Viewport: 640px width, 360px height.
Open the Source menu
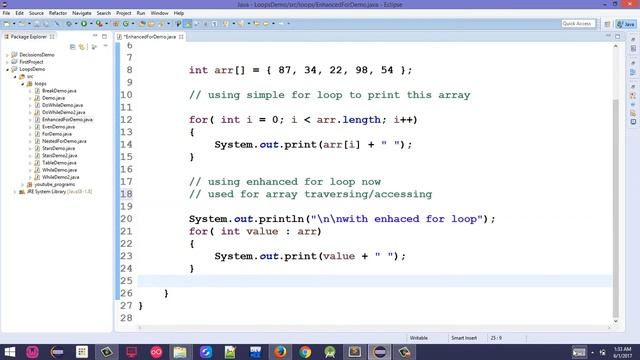click(x=36, y=13)
